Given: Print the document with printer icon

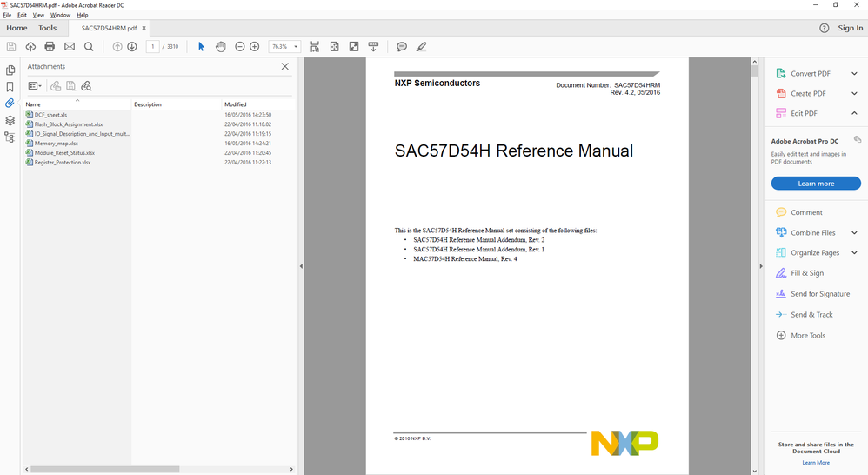Looking at the screenshot, I should [50, 47].
